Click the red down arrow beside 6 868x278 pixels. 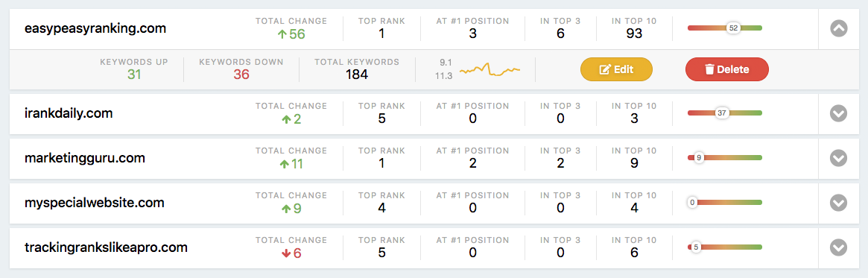[286, 253]
